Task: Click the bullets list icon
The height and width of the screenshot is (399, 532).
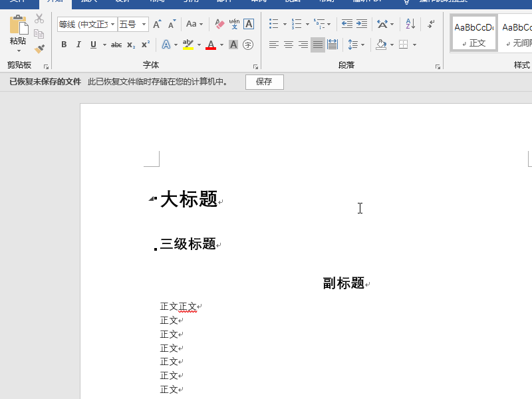Action: pos(273,24)
